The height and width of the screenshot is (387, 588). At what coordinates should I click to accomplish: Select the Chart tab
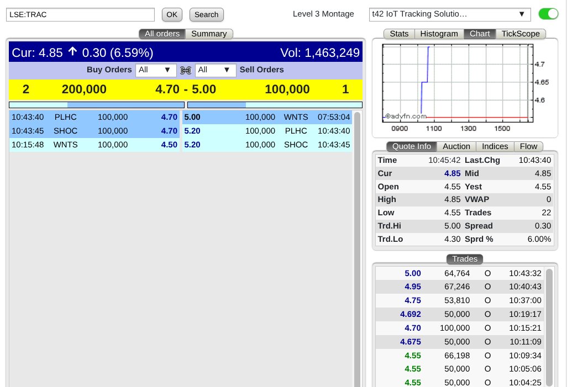click(x=480, y=34)
